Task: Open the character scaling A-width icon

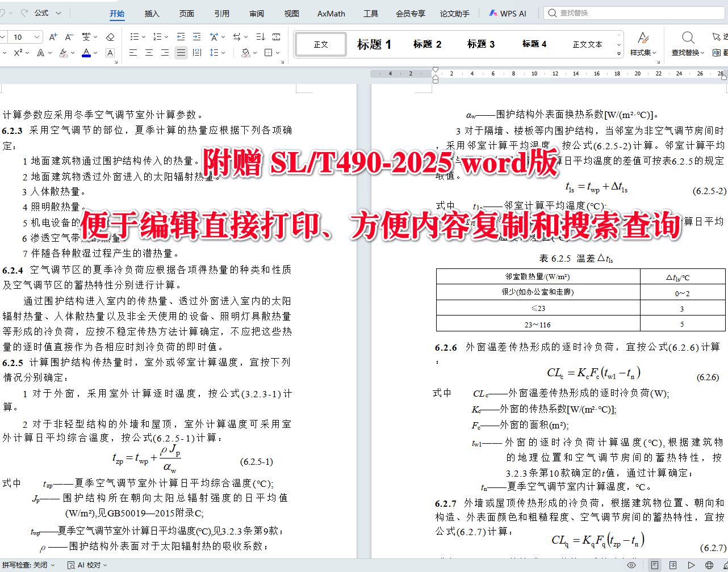Action: click(214, 37)
